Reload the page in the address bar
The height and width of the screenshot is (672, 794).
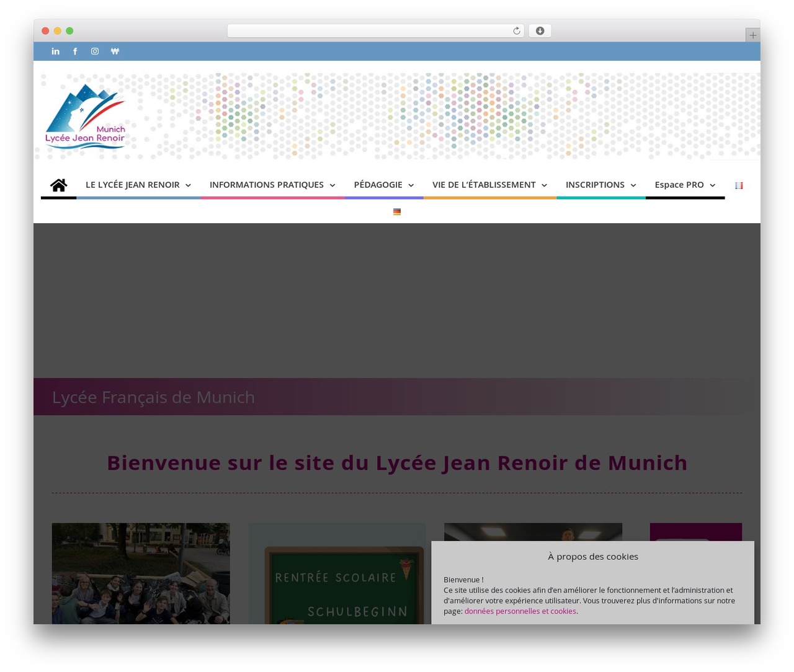(x=517, y=31)
